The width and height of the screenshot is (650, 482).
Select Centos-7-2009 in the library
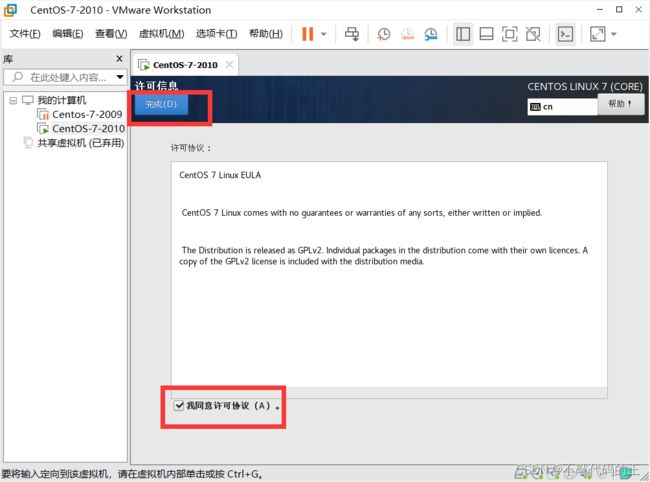pos(87,114)
